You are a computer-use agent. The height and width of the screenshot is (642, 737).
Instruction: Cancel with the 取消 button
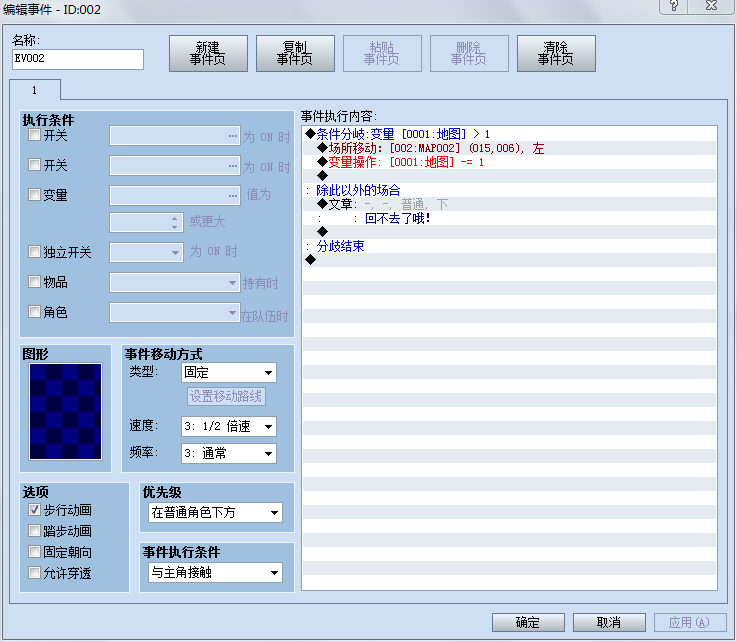(609, 622)
